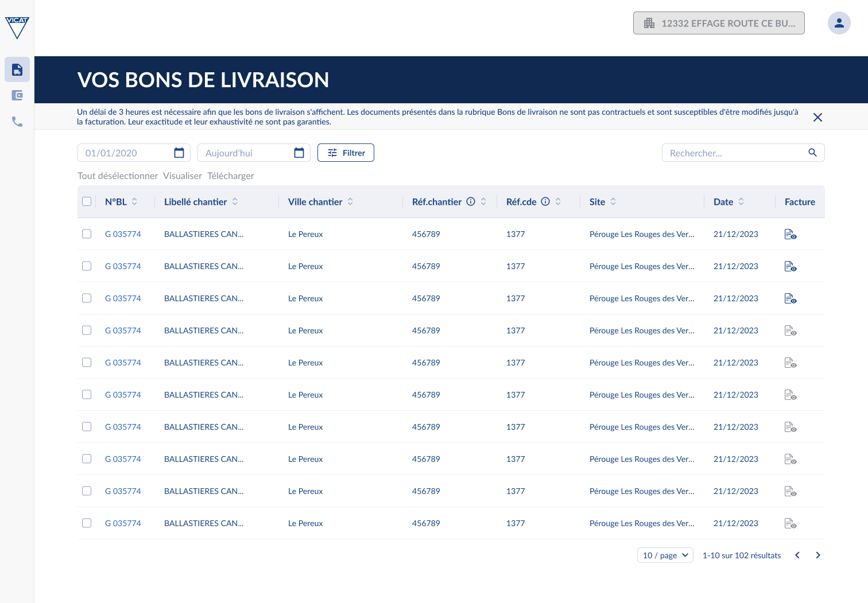Click Tout désélectionner
The image size is (868, 603).
click(x=118, y=176)
